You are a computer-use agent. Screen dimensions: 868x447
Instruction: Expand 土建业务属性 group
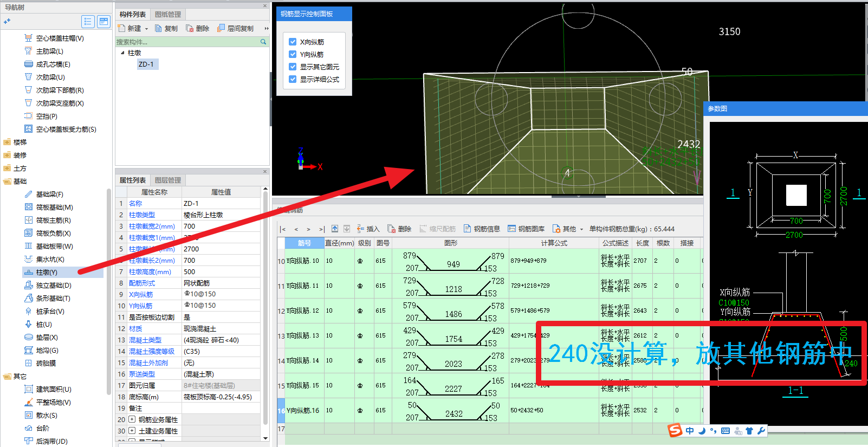point(132,431)
